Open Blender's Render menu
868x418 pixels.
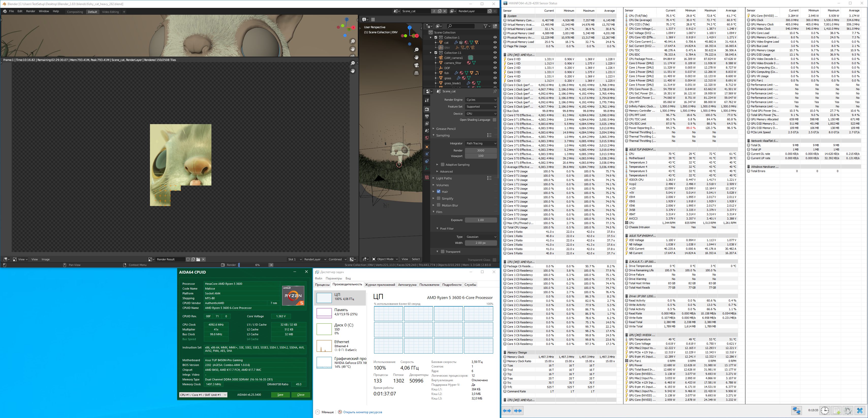[x=30, y=11]
